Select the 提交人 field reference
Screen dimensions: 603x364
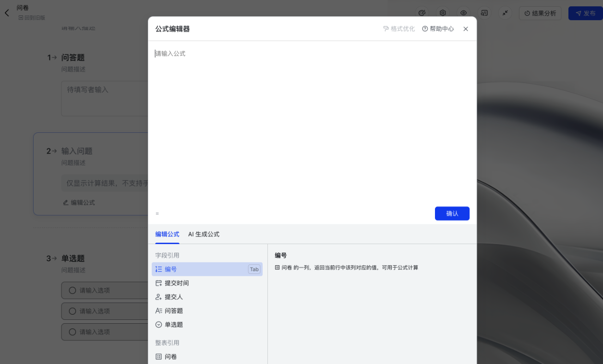[x=207, y=297]
